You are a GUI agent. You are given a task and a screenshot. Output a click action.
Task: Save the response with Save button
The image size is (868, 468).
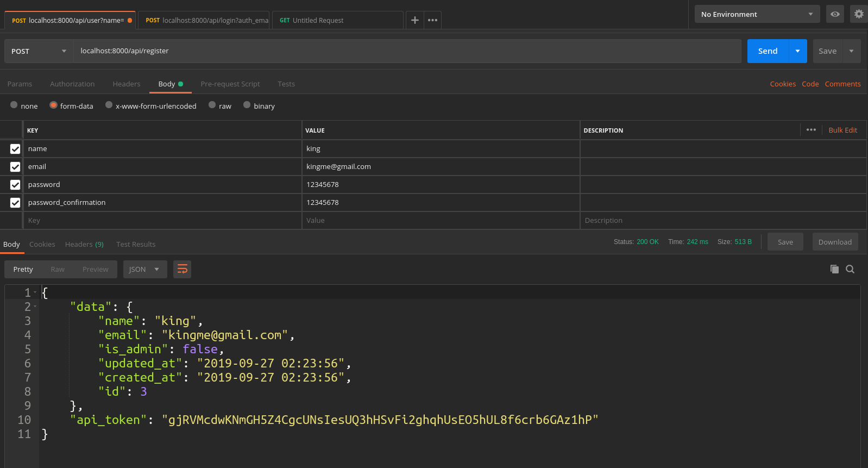click(785, 242)
